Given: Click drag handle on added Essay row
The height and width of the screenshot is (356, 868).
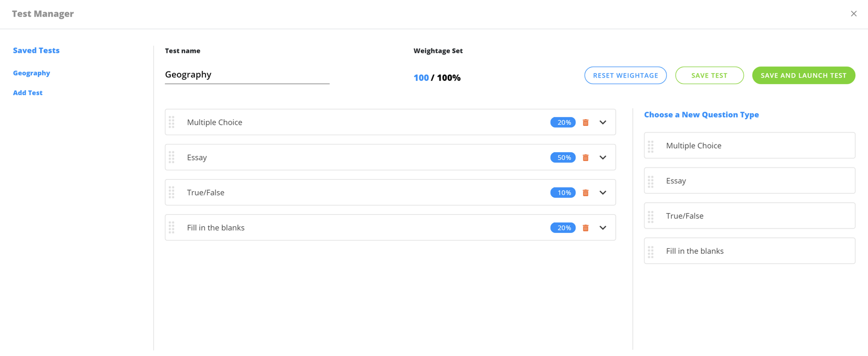Looking at the screenshot, I should 171,157.
